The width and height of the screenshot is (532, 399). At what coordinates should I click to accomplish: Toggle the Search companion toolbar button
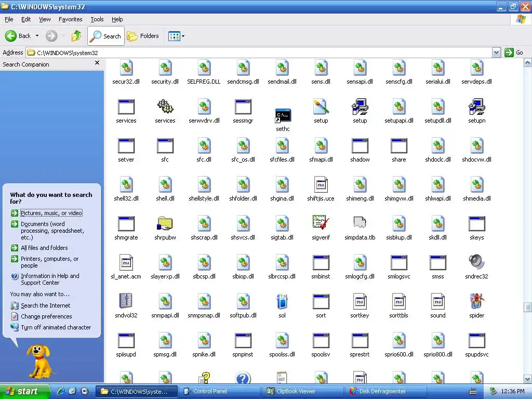tap(106, 36)
